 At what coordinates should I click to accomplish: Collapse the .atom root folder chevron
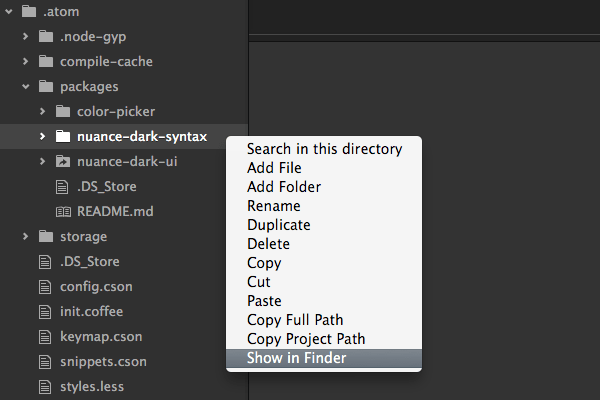tap(9, 12)
